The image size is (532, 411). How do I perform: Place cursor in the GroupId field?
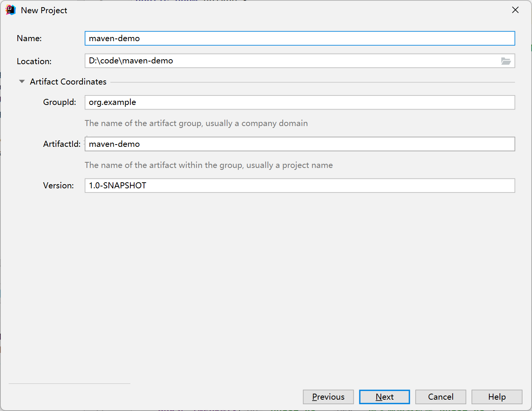[300, 102]
